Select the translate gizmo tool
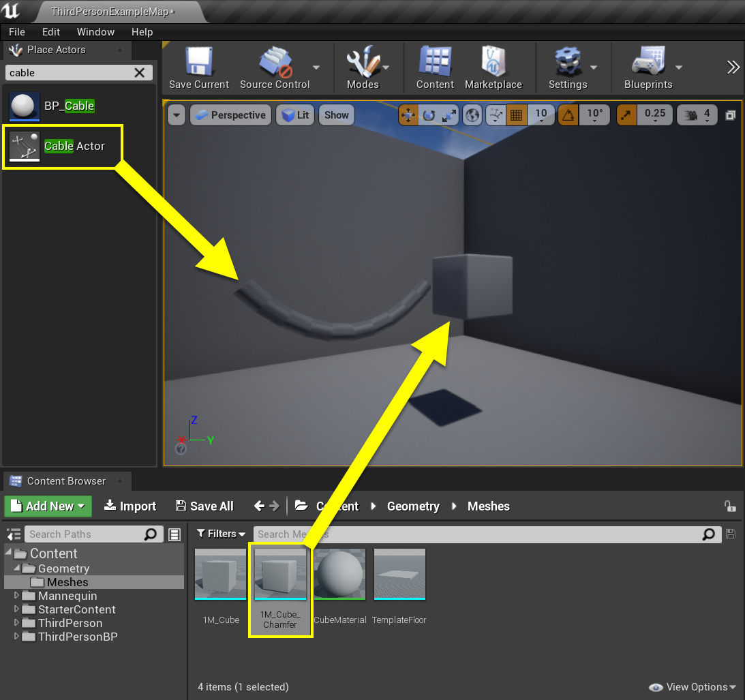 [x=409, y=115]
